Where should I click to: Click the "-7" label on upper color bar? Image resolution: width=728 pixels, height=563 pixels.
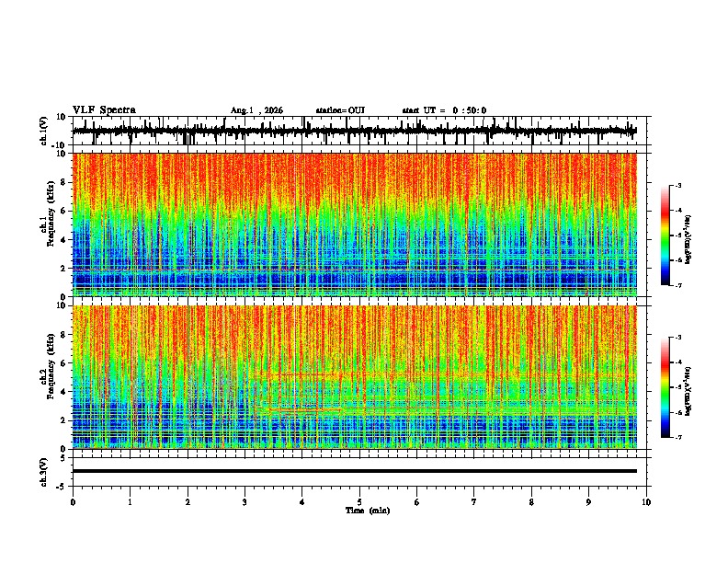677,286
